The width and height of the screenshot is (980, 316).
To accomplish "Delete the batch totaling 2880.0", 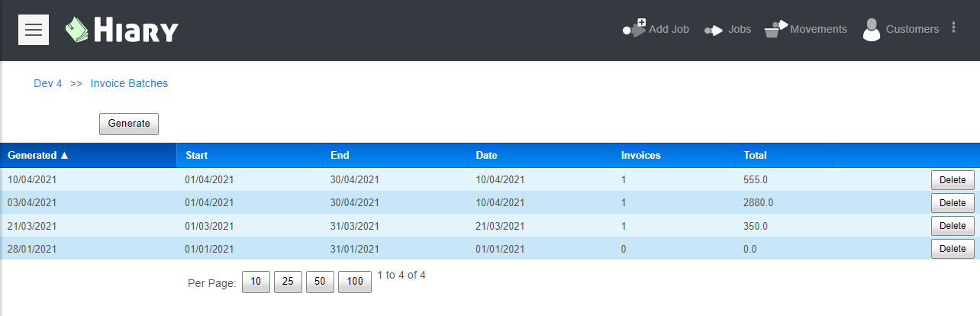I will click(x=953, y=203).
